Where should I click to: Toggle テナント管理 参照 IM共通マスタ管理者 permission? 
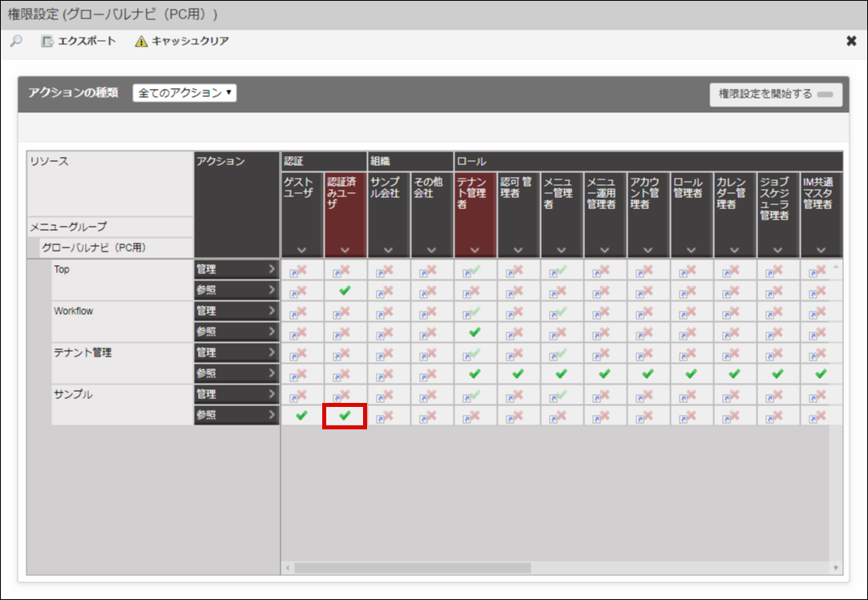coord(821,374)
